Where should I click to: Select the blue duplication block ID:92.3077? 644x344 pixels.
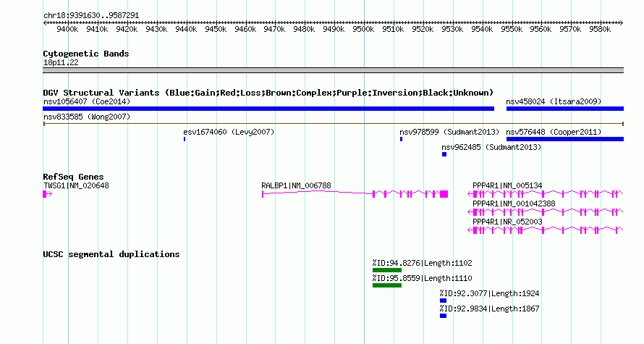(443, 301)
